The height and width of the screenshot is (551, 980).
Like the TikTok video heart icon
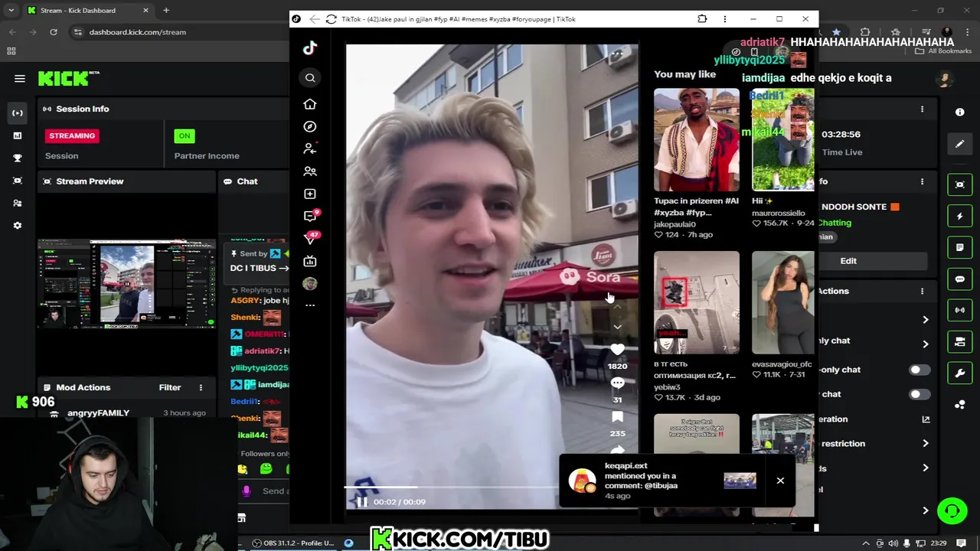click(617, 350)
